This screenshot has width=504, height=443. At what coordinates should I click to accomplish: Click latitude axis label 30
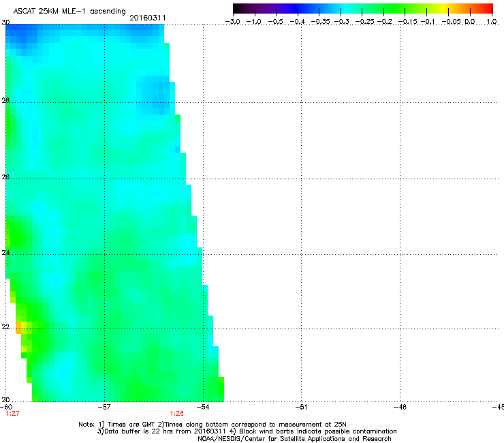click(5, 22)
